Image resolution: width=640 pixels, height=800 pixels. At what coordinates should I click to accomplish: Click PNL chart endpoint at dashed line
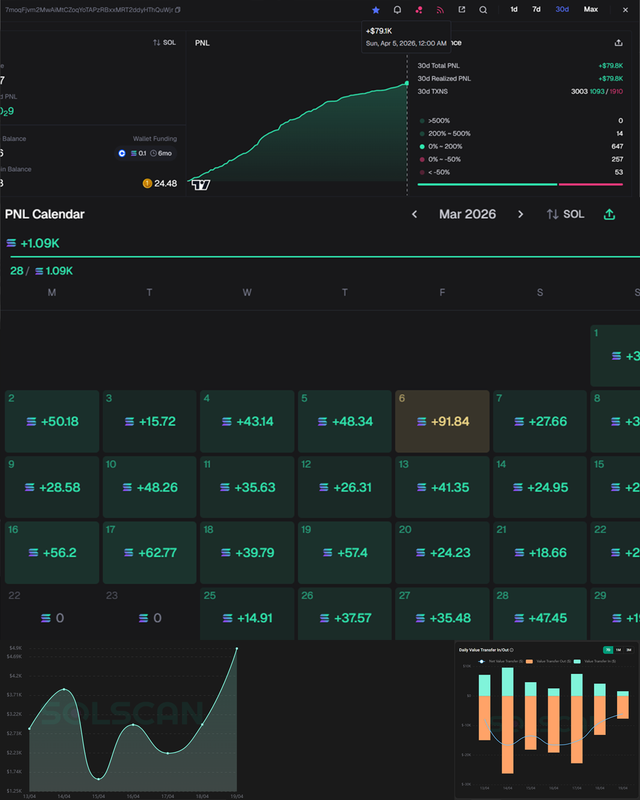click(x=407, y=83)
